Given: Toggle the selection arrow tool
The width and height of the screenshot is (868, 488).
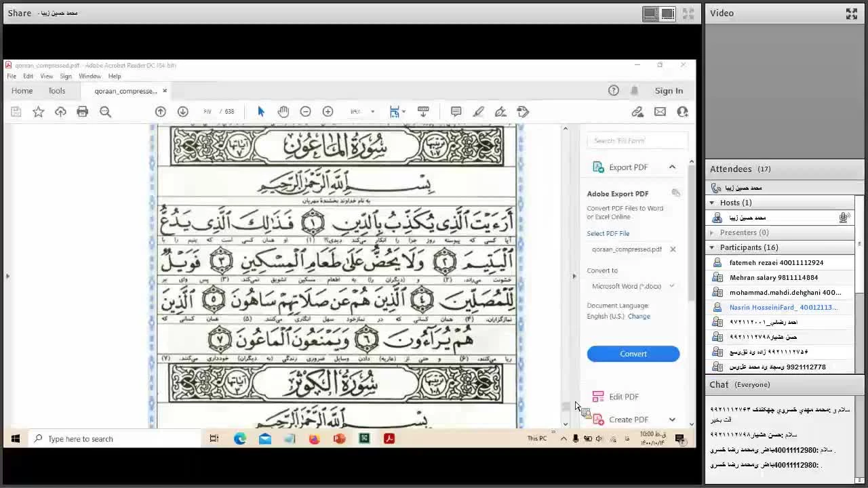Looking at the screenshot, I should [261, 112].
